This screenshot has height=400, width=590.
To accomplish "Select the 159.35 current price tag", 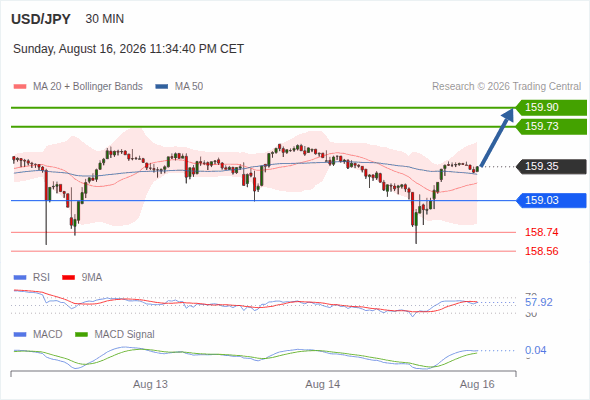I will click(551, 166).
